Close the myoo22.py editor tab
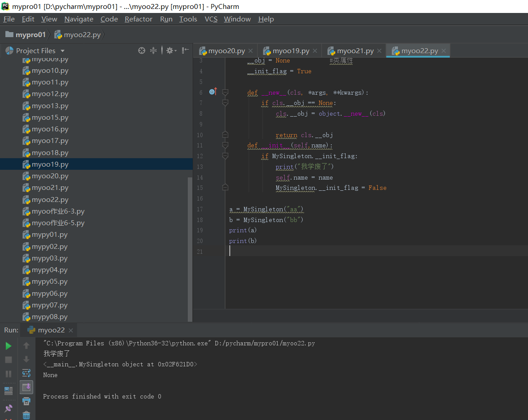Viewport: 528px width, 420px height. pyautogui.click(x=444, y=51)
